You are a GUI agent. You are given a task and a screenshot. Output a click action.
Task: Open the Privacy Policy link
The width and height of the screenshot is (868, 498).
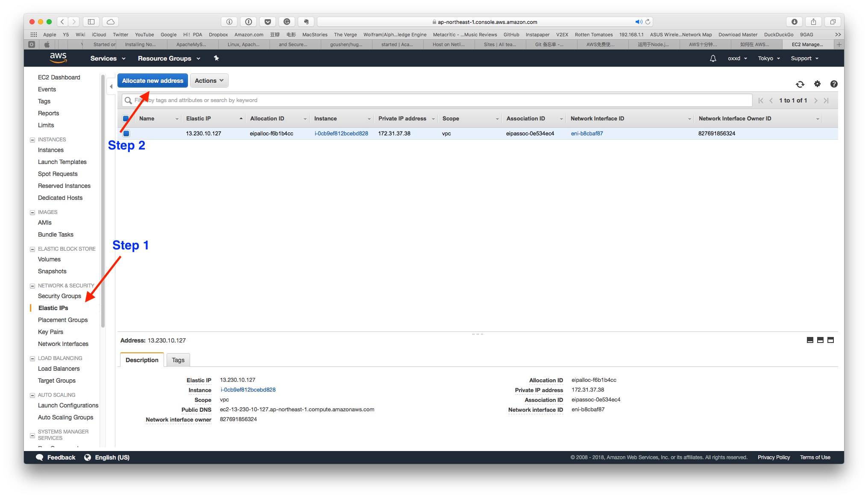pyautogui.click(x=774, y=457)
